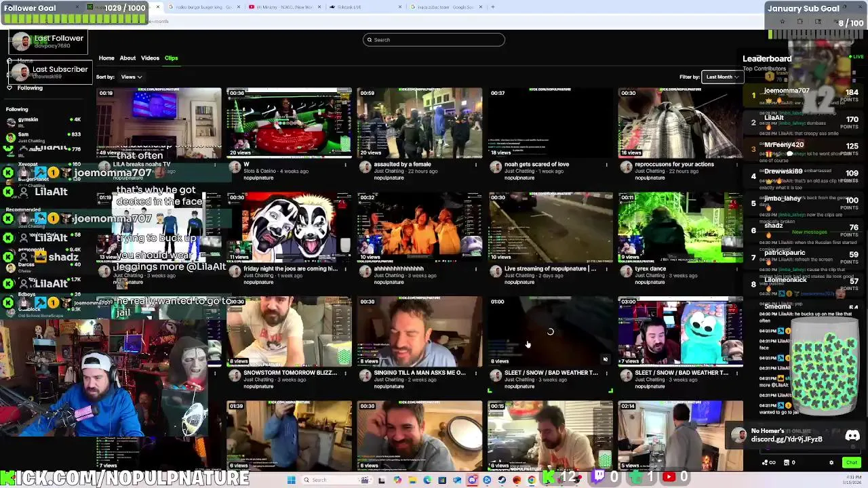Play the bottom-row 02:14 clip thumbnail

tap(680, 435)
